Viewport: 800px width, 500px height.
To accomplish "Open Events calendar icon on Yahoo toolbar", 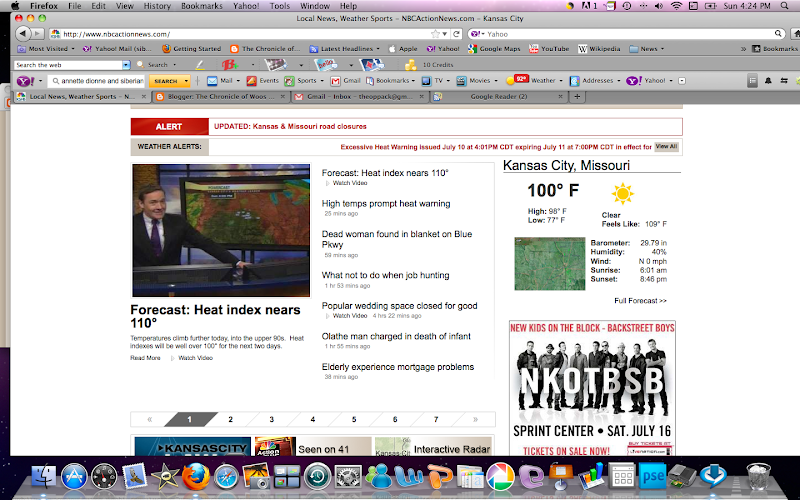I will (x=252, y=81).
